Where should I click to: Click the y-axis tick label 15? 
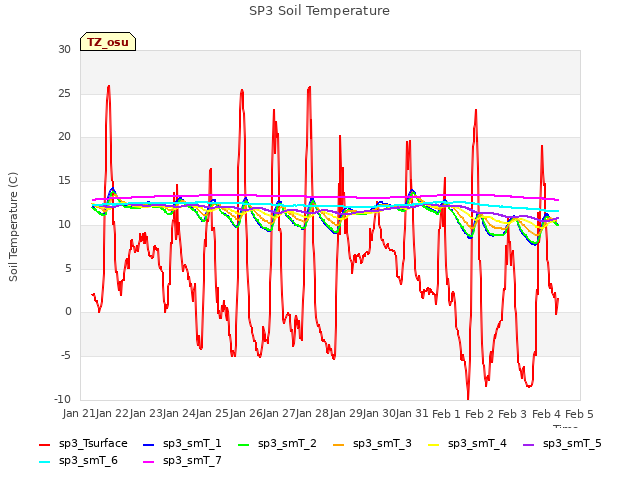64,181
